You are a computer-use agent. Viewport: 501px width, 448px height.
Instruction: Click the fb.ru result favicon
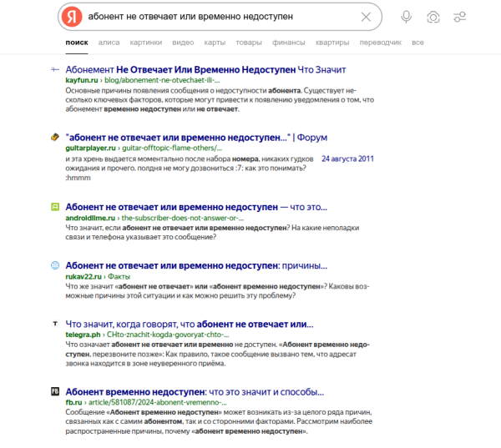(x=55, y=391)
